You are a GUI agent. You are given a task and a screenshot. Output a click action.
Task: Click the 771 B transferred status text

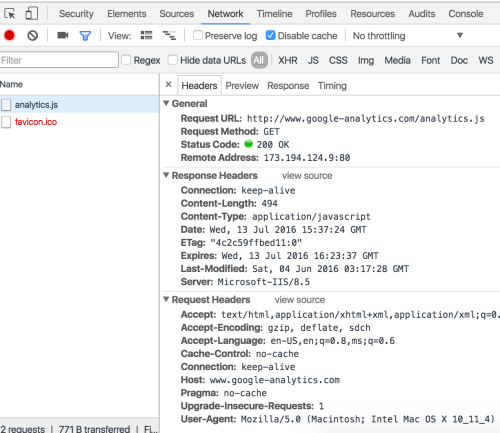click(94, 429)
